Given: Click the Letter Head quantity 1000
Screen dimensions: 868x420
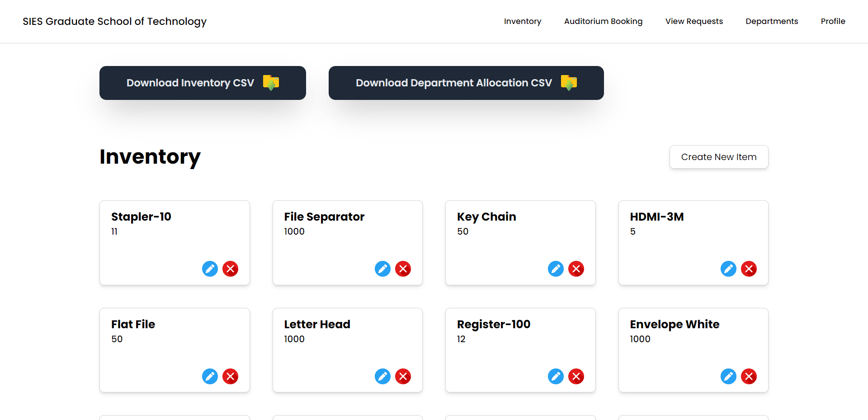Looking at the screenshot, I should pyautogui.click(x=294, y=339).
